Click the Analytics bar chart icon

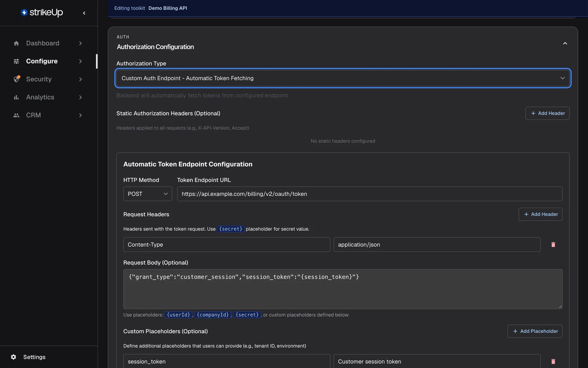(16, 97)
